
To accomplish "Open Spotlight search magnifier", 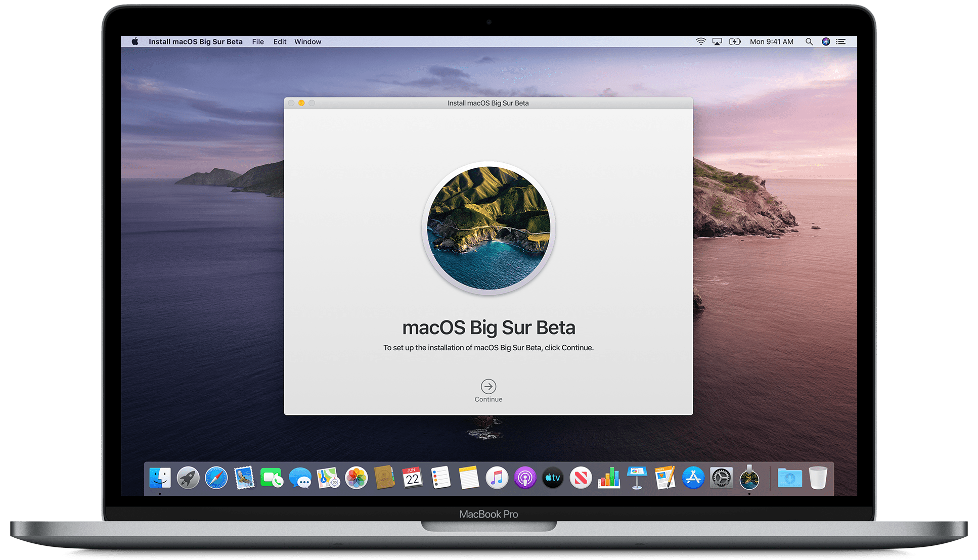I will point(809,41).
